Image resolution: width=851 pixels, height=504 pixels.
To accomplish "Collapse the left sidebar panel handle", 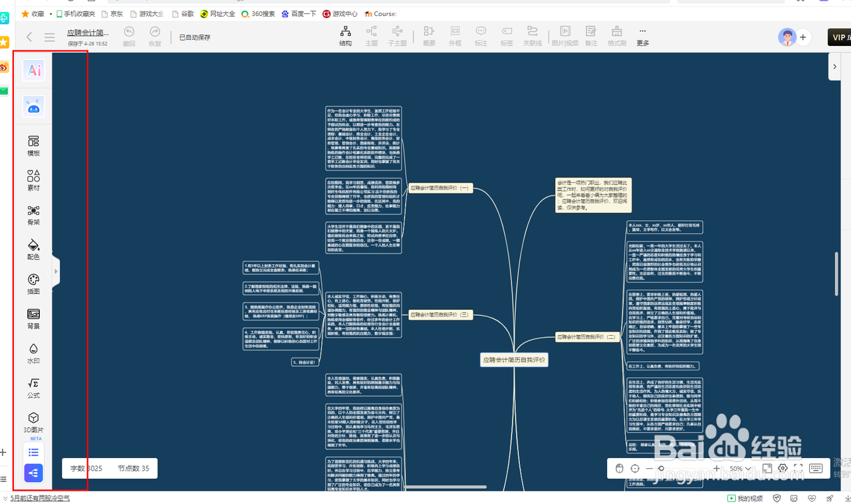I will (56, 271).
